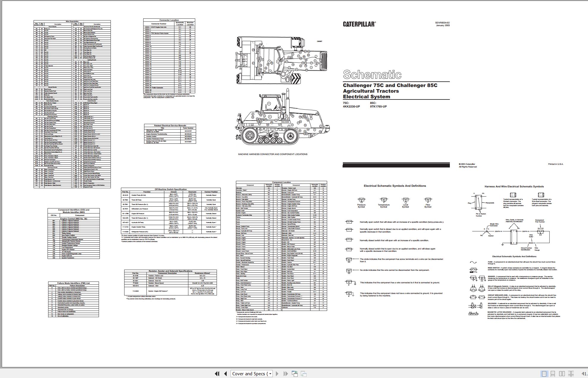
Task: Switch to continuous page layout
Action: 553,374
